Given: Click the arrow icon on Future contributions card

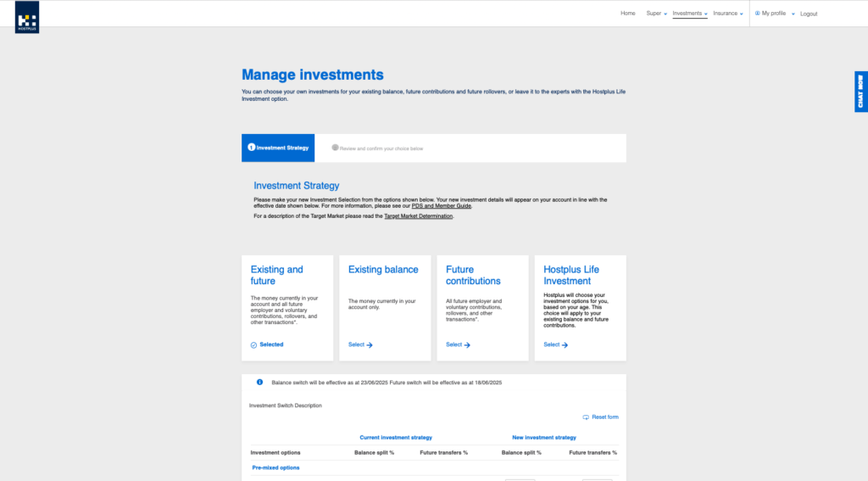Looking at the screenshot, I should 467,345.
